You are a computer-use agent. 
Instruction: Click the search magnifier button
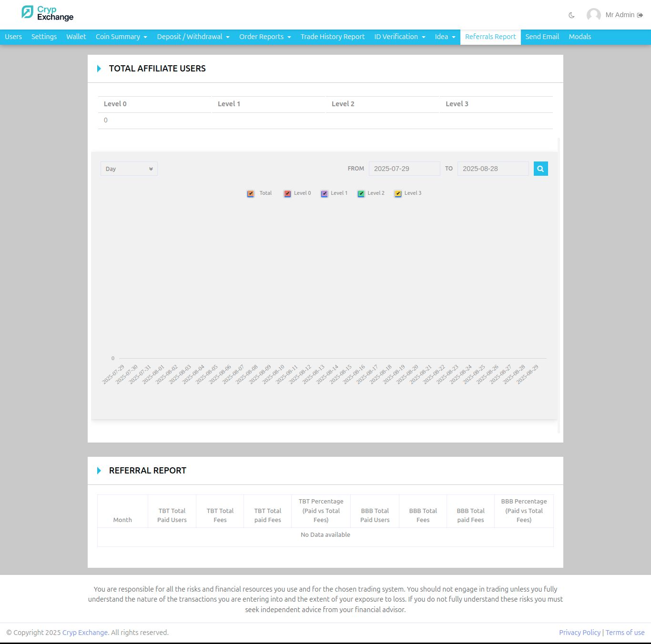(540, 169)
